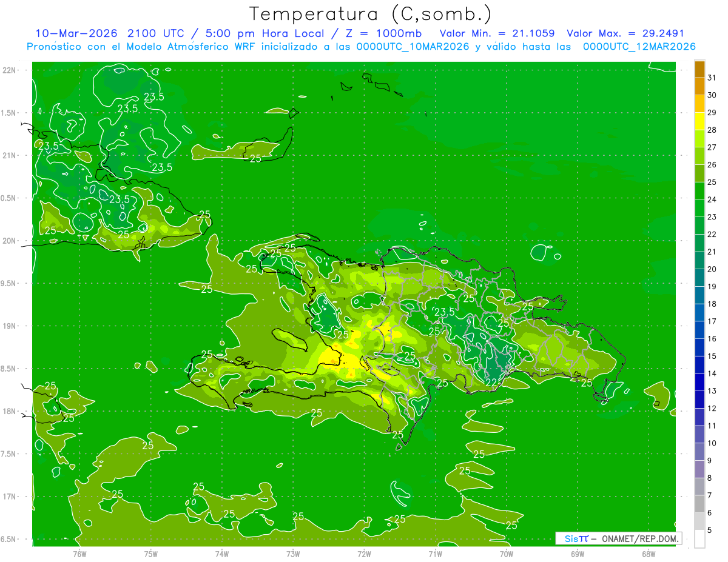Screen dimensions: 728x562
Task: Click the 23 label on the color scale
Action: [x=712, y=217]
